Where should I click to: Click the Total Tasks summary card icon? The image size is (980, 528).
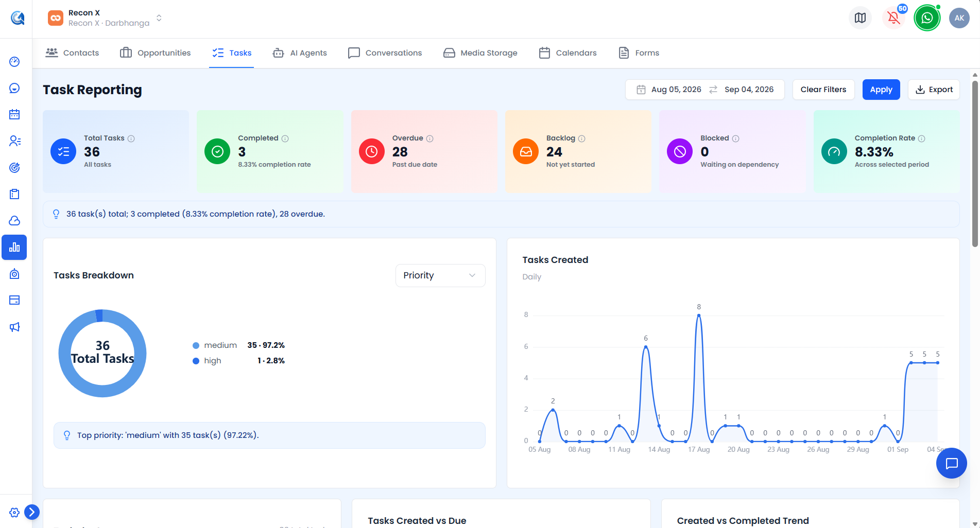[x=63, y=151]
